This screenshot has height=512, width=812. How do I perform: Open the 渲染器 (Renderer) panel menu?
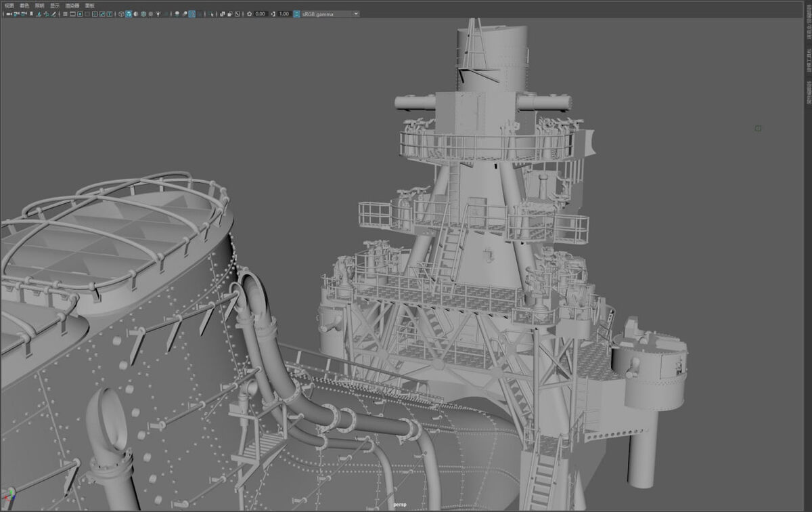(72, 5)
